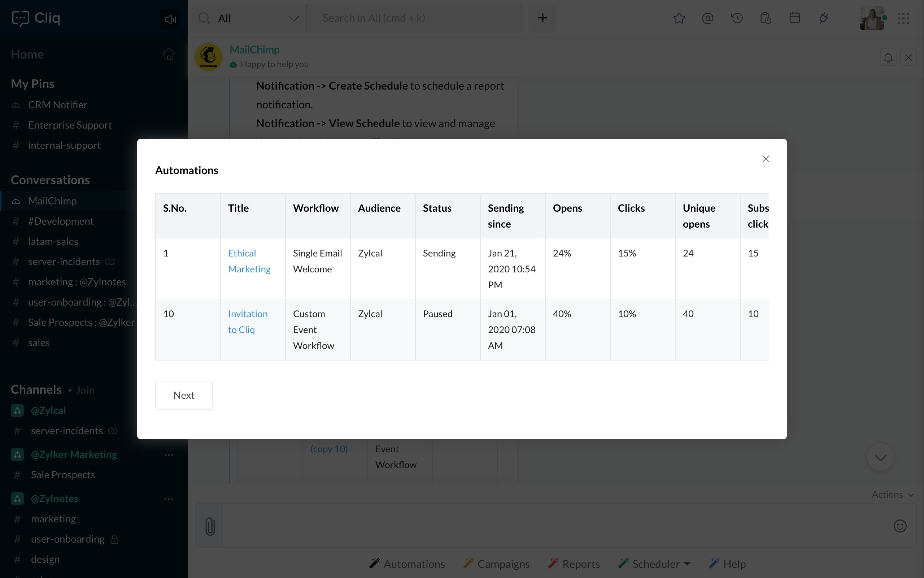Image resolution: width=924 pixels, height=578 pixels.
Task: Open the reminders clipboard icon
Action: tap(766, 18)
